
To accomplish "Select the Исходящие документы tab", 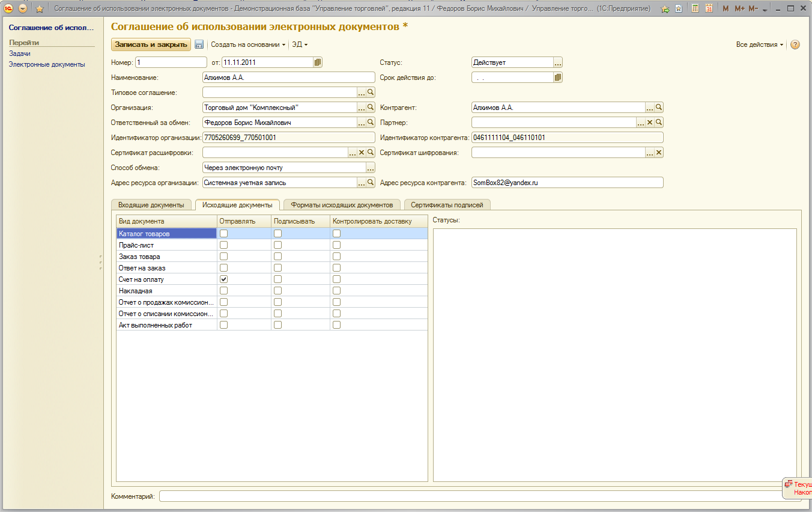I will [x=237, y=205].
